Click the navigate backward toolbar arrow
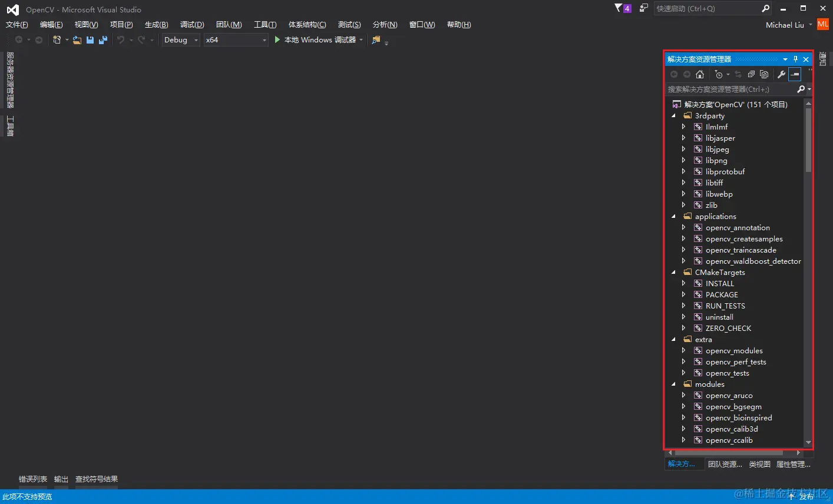This screenshot has width=833, height=504. coord(19,40)
